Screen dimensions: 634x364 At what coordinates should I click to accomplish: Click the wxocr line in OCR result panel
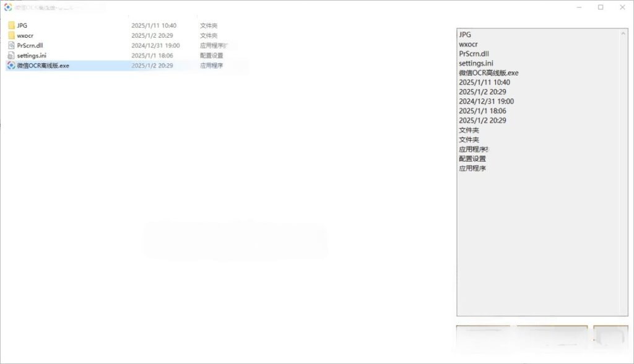[468, 44]
